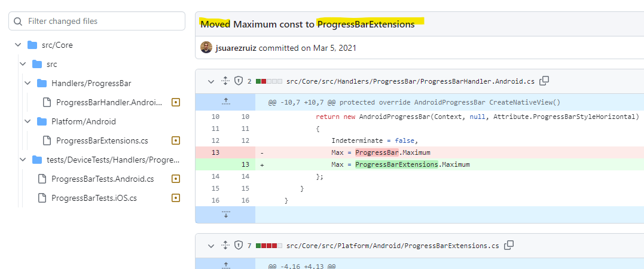Copy the ProgressBarHandler.Android.cs file path

(x=544, y=81)
